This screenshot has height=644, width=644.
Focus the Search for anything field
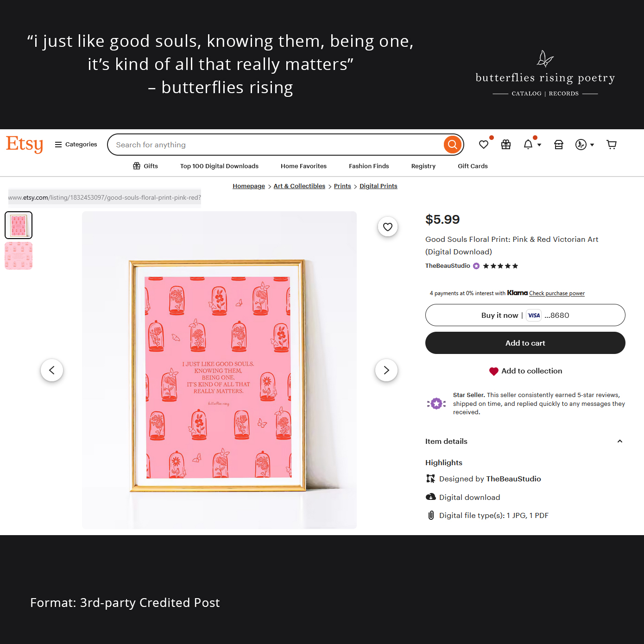click(x=278, y=145)
